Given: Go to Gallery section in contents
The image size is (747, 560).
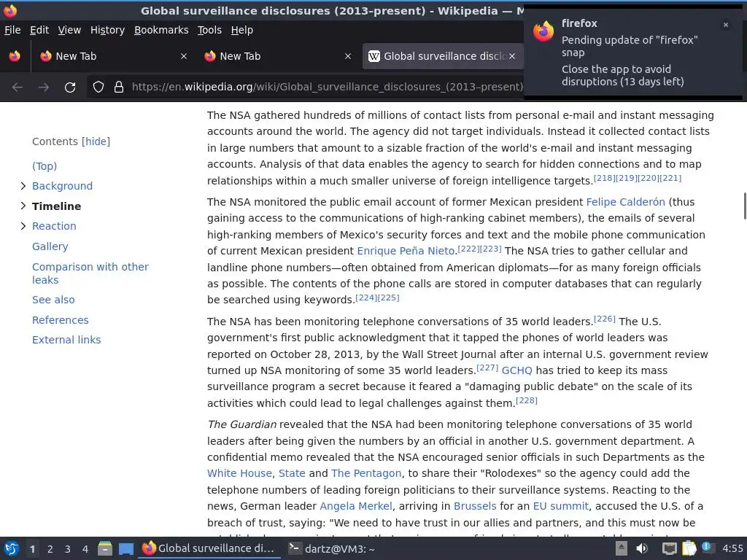Looking at the screenshot, I should 50,246.
